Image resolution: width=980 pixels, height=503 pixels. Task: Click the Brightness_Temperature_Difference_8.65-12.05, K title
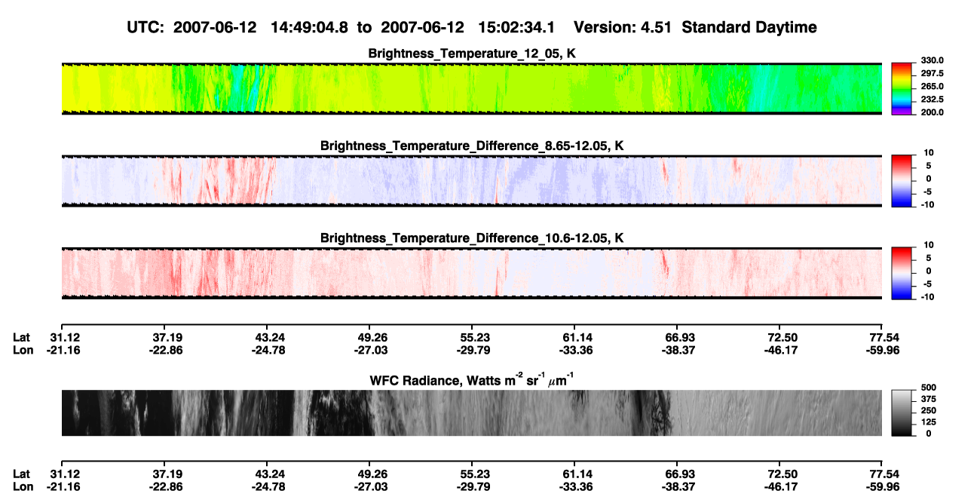pos(472,146)
